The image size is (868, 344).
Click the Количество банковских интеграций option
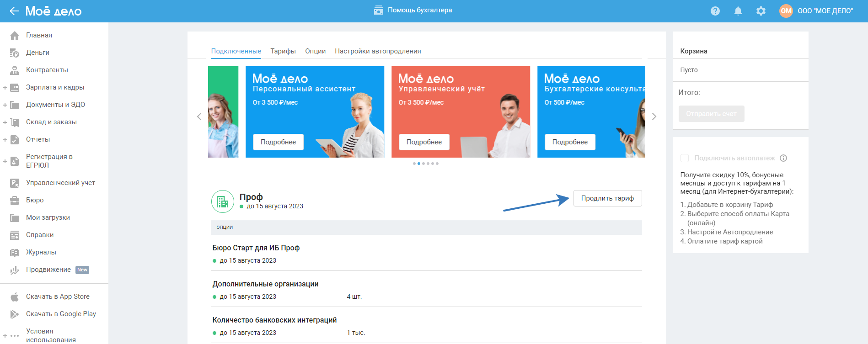click(x=274, y=320)
